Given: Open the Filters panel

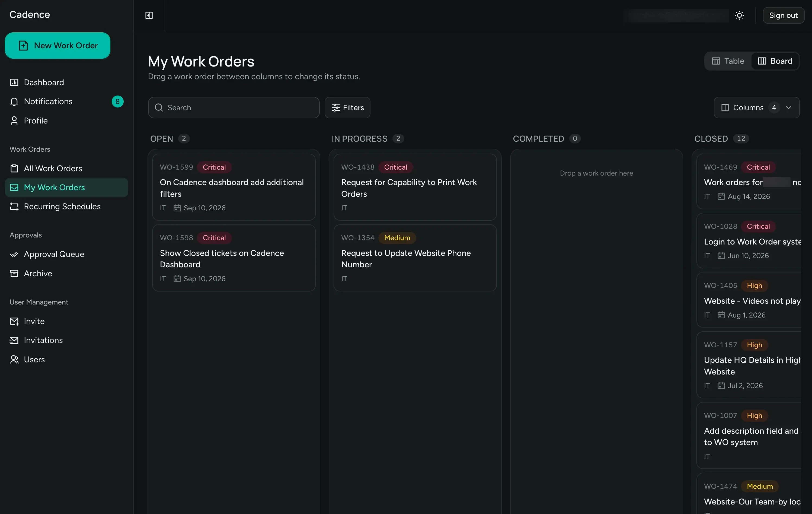Looking at the screenshot, I should (x=347, y=108).
